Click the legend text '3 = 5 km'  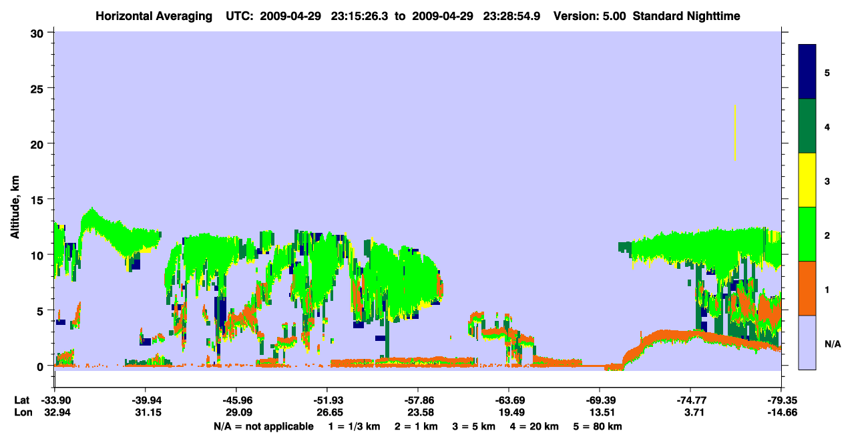pyautogui.click(x=475, y=426)
